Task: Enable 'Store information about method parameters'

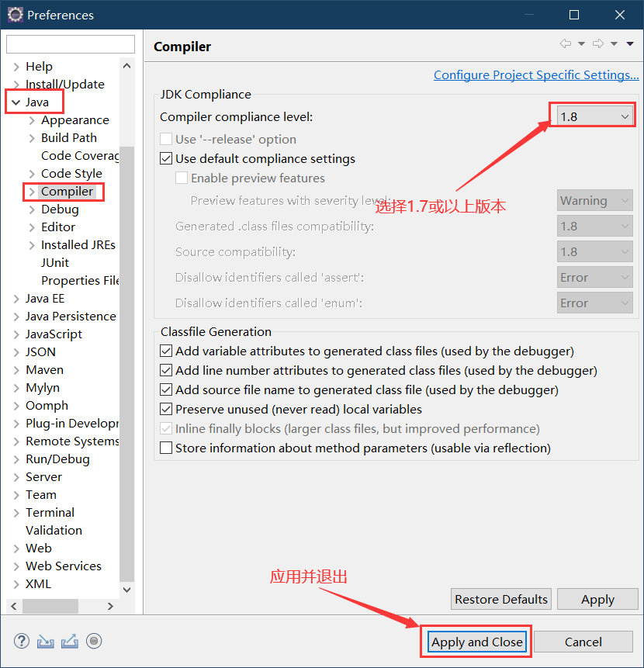Action: point(166,448)
